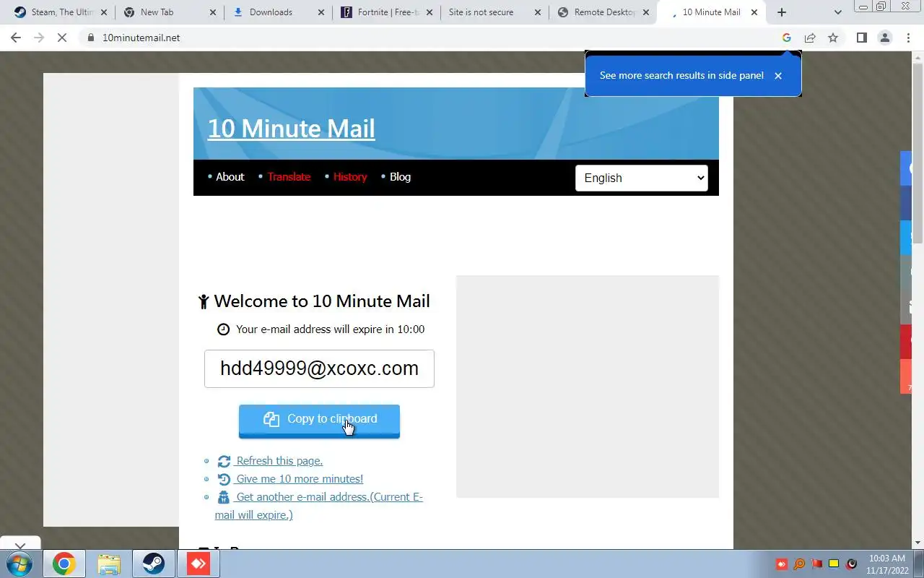Close the Fortnite tab
This screenshot has width=924, height=578.
coord(429,12)
